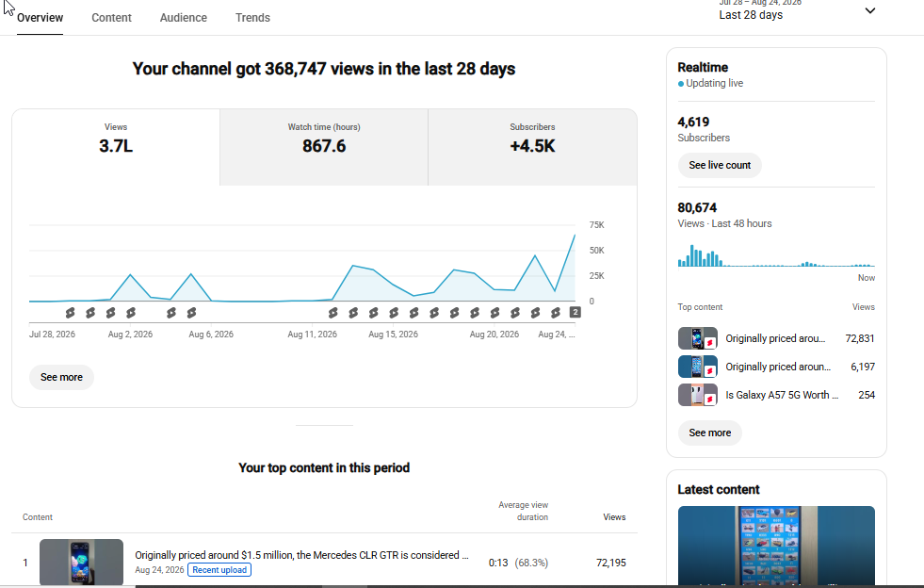The image size is (924, 588).
Task: Click 'Originally priced aroun...' title with 6,197 views
Action: pyautogui.click(x=778, y=367)
